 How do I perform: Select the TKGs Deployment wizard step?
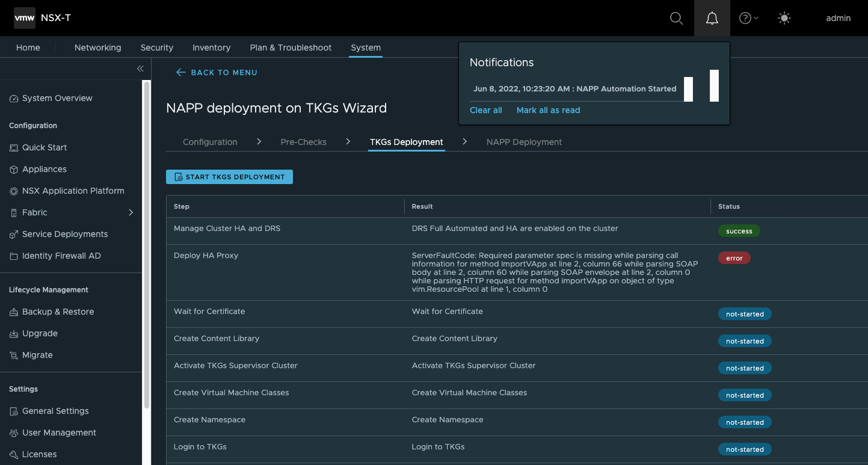(x=407, y=142)
